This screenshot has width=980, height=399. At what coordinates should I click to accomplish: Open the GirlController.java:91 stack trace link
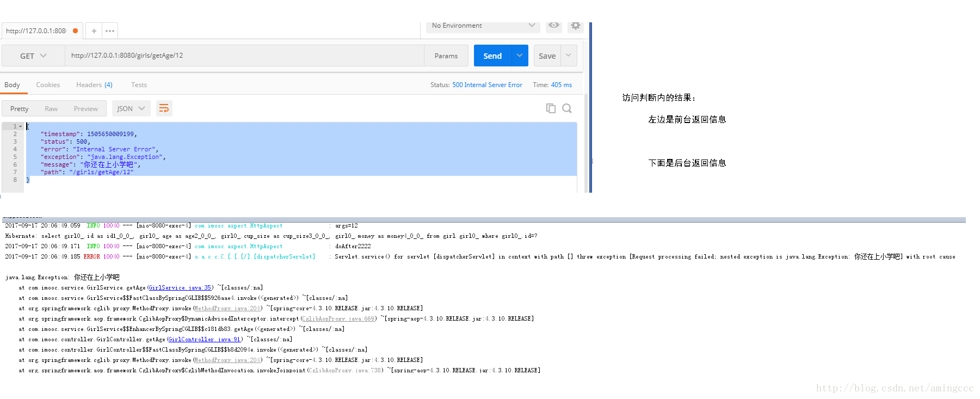coord(205,339)
